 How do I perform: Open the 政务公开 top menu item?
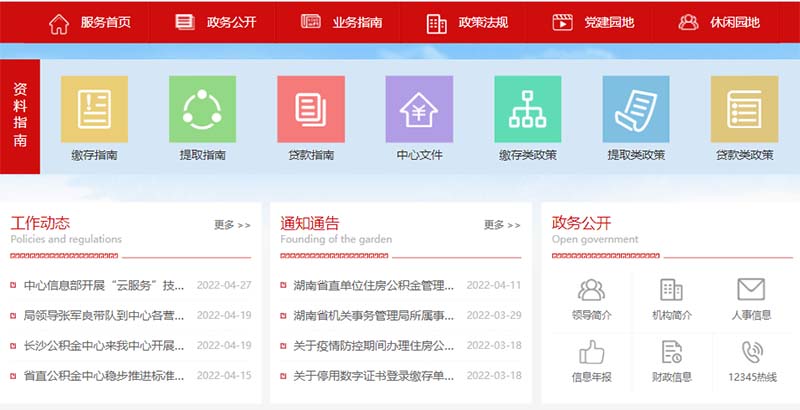pos(232,22)
